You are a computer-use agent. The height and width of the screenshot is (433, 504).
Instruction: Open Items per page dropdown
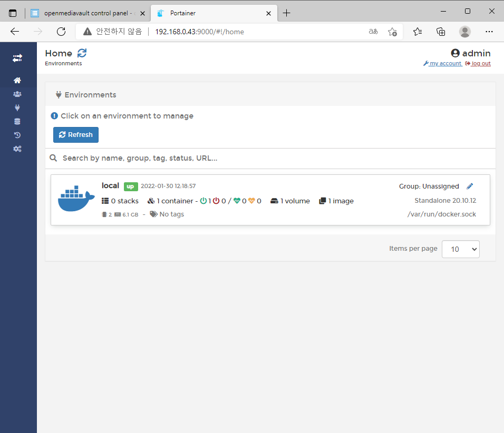pos(461,249)
